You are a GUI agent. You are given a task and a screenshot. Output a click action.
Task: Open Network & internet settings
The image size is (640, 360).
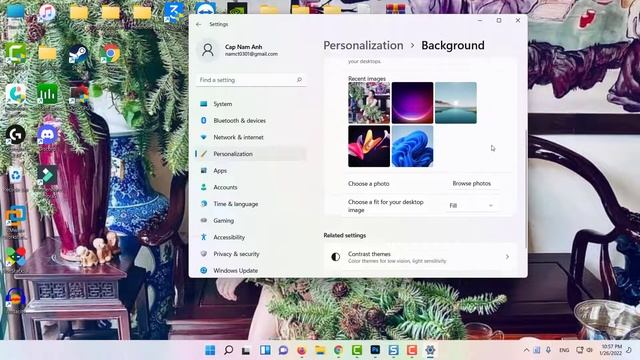click(251, 137)
